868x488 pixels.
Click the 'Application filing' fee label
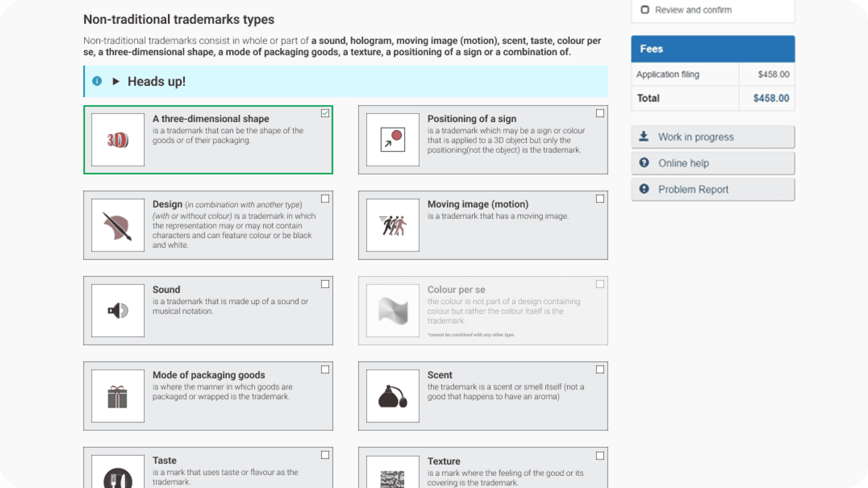tap(668, 75)
